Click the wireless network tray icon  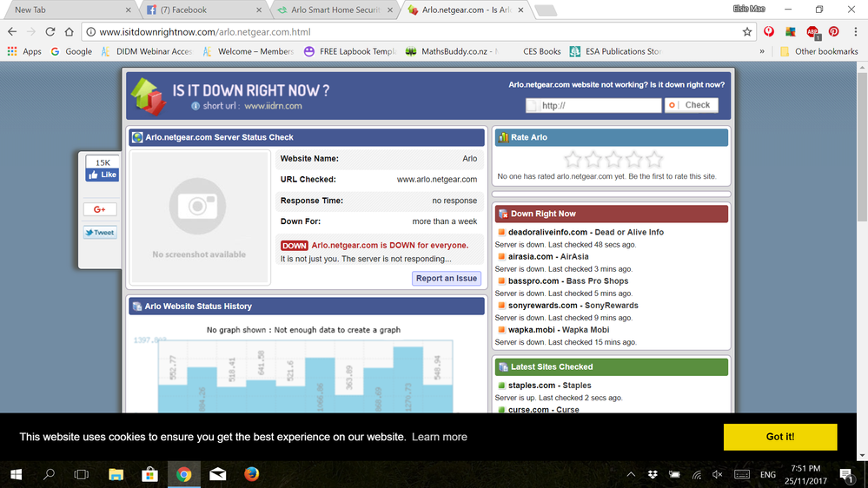696,475
